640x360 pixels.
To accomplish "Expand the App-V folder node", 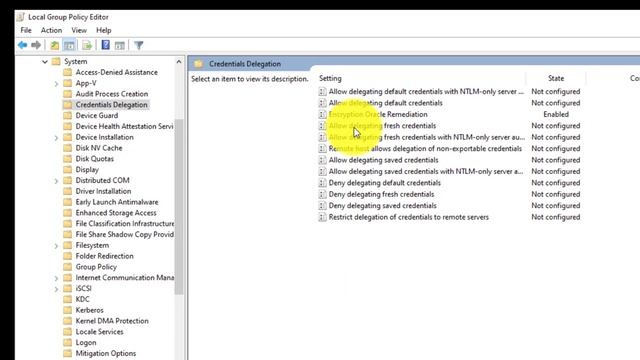I will [56, 83].
